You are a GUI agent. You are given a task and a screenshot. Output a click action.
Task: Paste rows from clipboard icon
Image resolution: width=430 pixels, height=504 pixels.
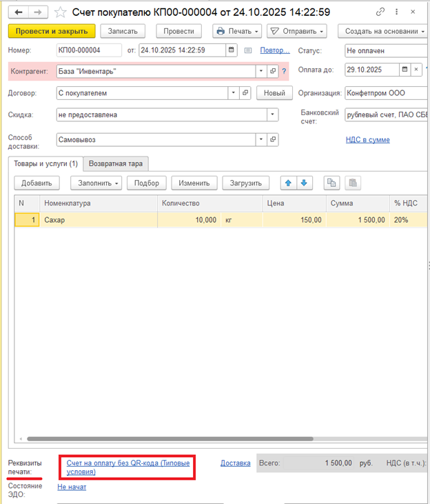[353, 183]
